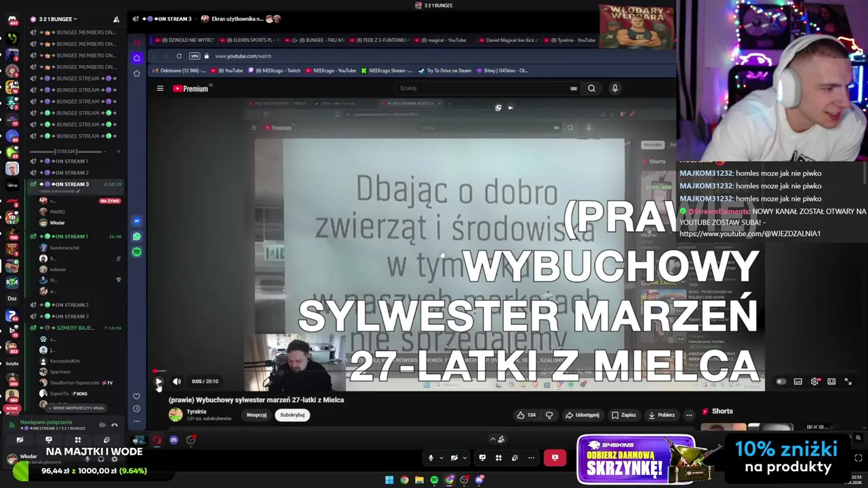This screenshot has width=868, height=488.
Task: Open Opera menu logo in sidebar
Action: click(x=136, y=43)
